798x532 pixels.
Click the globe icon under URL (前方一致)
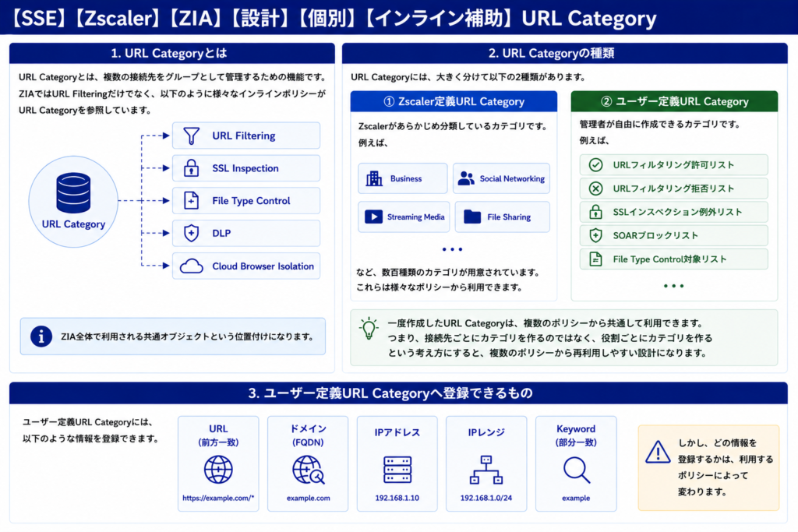[x=218, y=470]
